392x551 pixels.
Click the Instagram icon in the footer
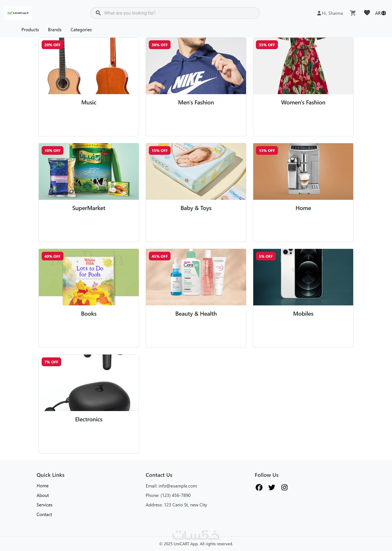pos(284,487)
